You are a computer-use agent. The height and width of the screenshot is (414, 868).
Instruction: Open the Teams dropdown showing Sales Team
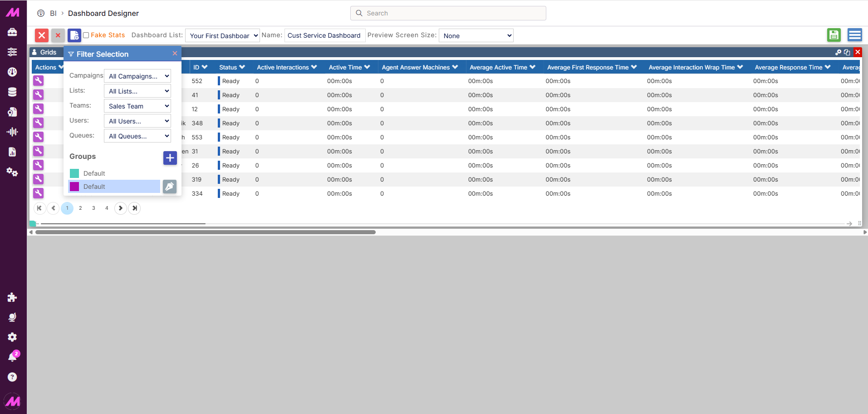(x=137, y=106)
